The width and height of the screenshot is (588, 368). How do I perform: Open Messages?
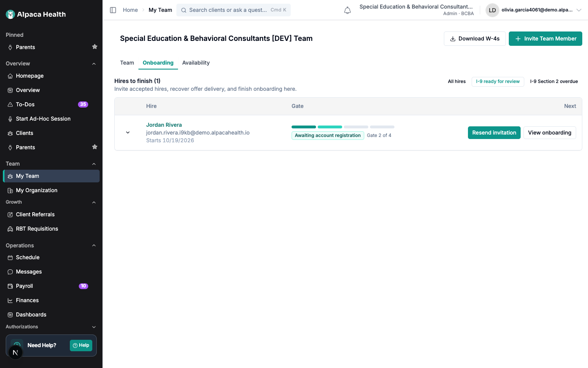(x=51, y=272)
